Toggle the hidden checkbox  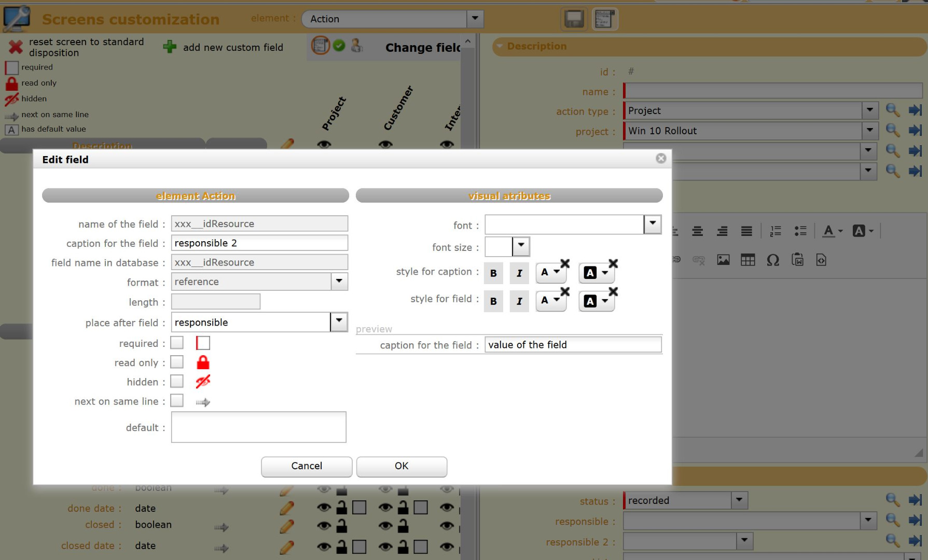coord(177,382)
